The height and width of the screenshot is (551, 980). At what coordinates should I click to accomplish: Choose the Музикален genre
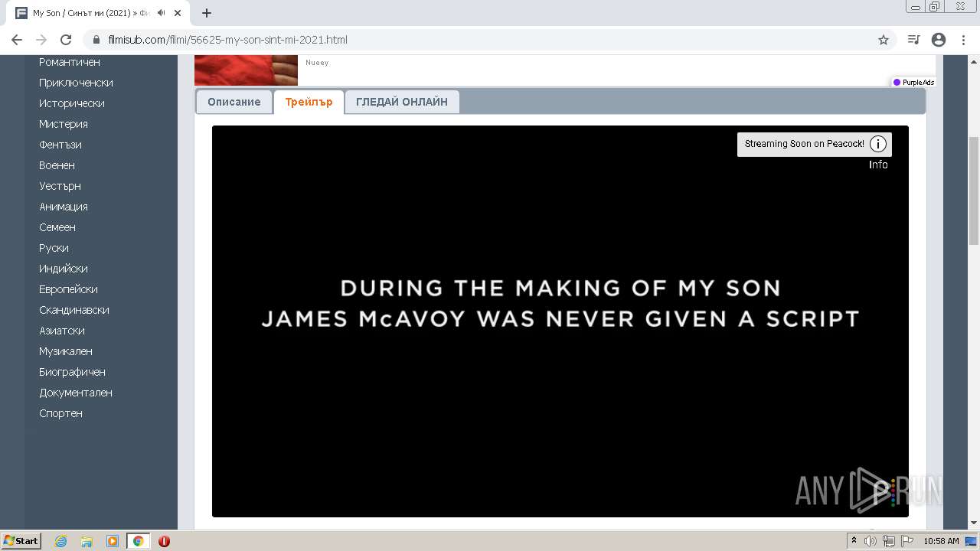pos(66,351)
